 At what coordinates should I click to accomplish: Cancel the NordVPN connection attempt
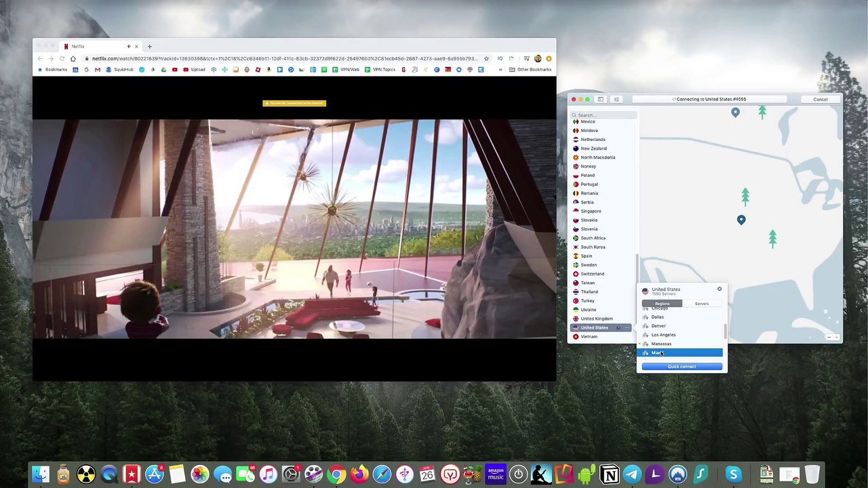point(820,100)
